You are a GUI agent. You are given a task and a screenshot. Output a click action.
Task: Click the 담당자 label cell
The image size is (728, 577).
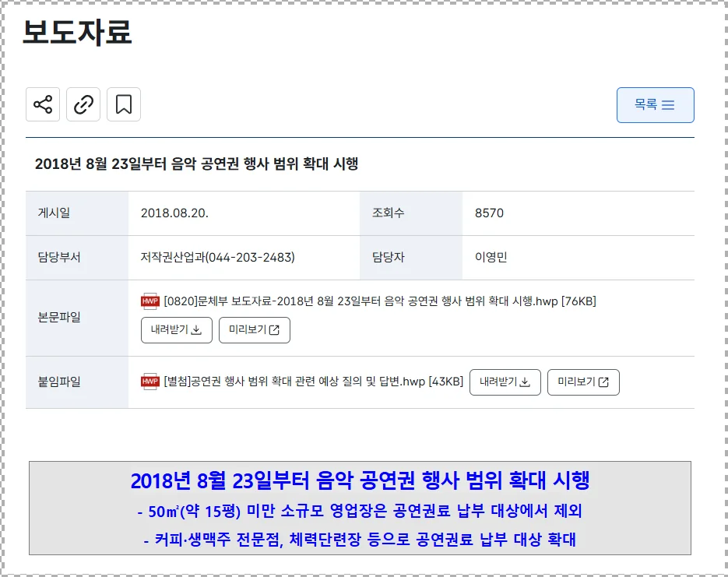pos(411,258)
